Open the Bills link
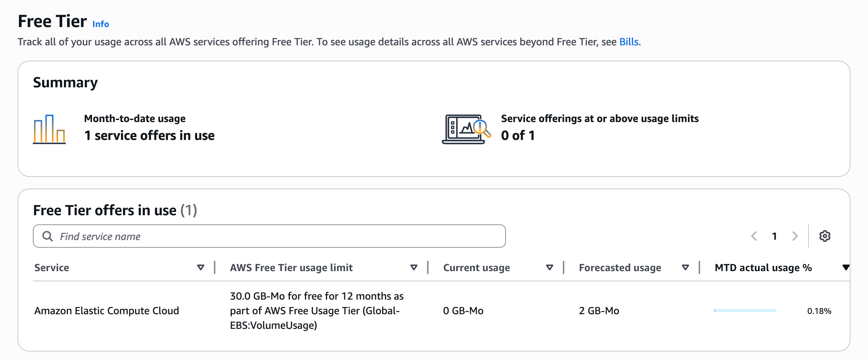868x361 pixels. (629, 42)
